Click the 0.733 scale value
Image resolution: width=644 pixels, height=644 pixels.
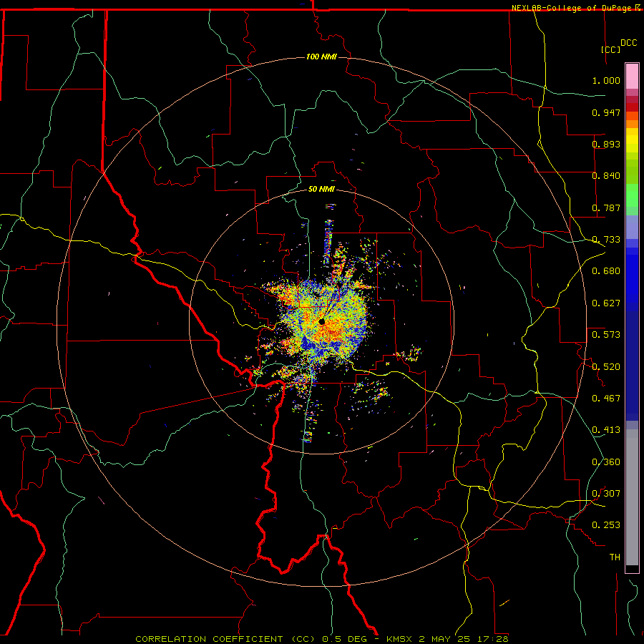point(606,240)
